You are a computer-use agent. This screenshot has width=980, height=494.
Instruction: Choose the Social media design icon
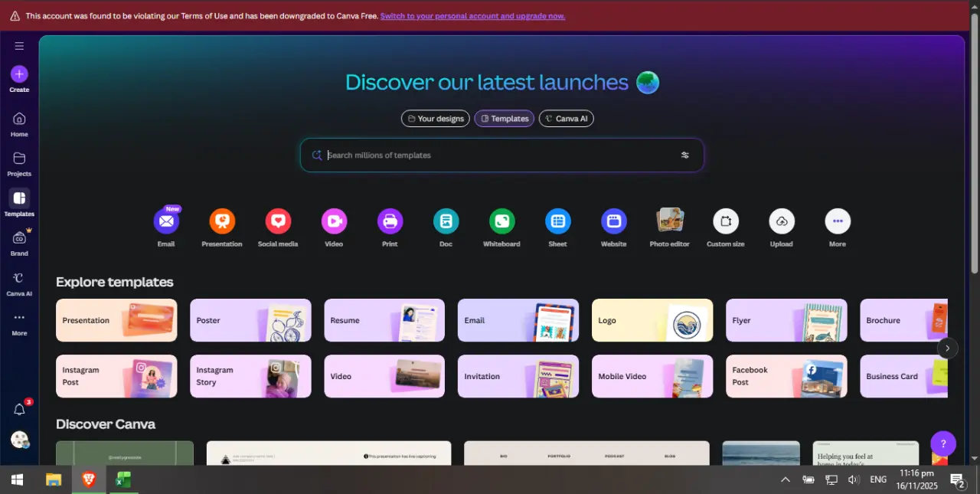(x=278, y=221)
